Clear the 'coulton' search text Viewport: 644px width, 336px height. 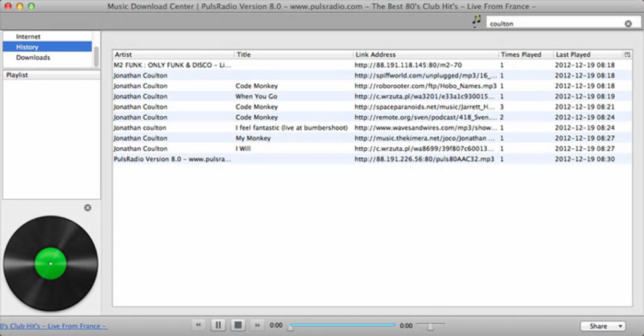click(x=628, y=24)
